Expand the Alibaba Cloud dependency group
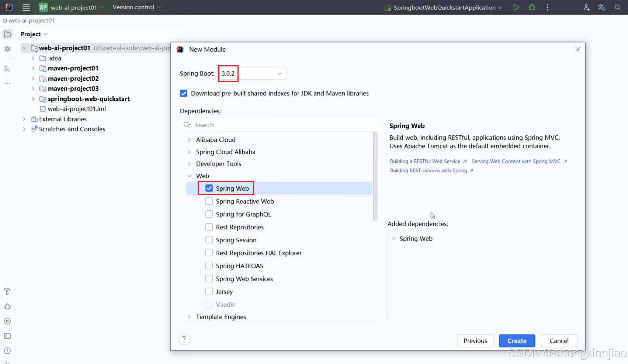 tap(190, 140)
